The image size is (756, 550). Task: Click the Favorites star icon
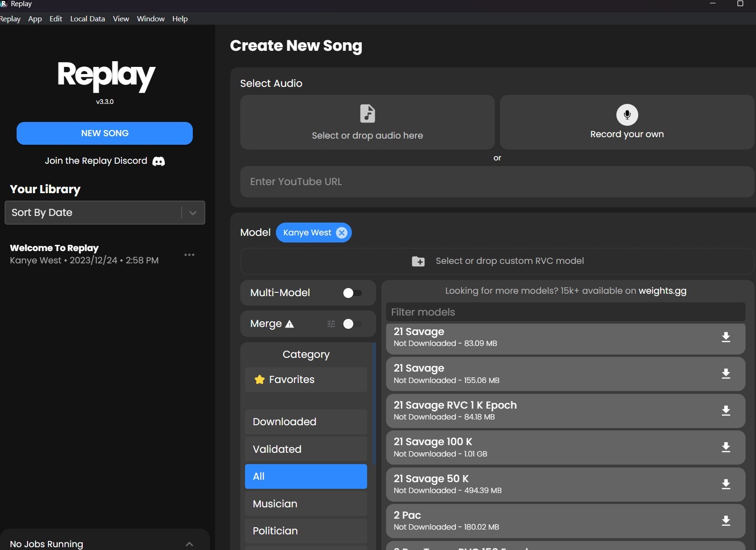click(259, 380)
